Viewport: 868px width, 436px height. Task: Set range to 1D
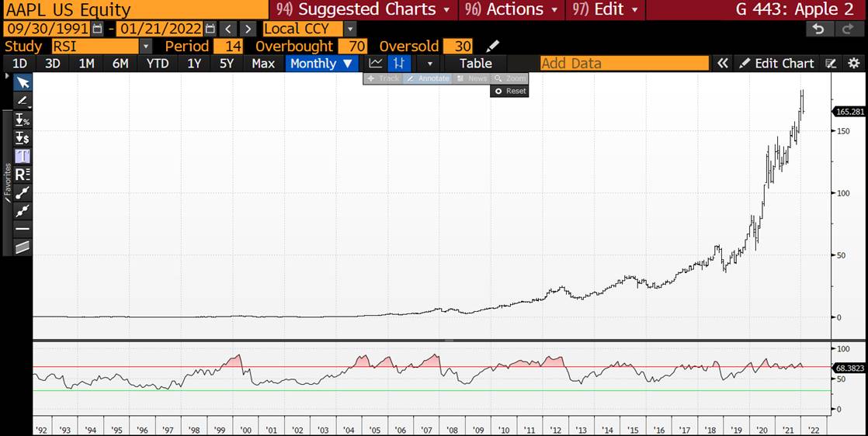tap(19, 64)
